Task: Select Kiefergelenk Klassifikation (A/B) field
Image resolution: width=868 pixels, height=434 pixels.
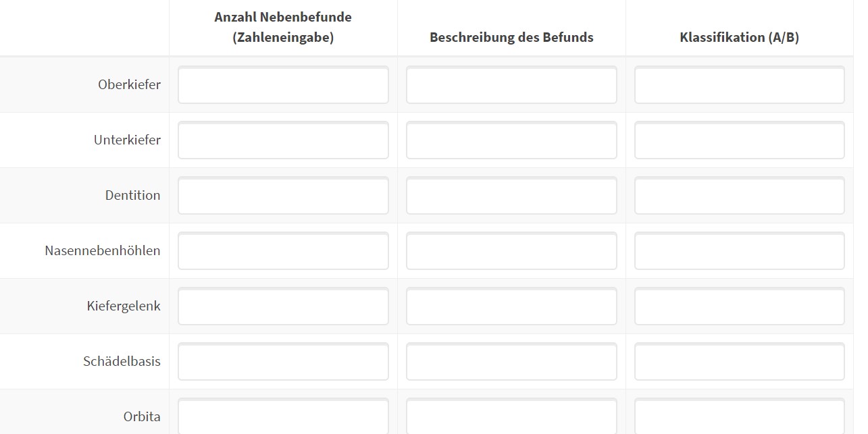Action: tap(739, 306)
